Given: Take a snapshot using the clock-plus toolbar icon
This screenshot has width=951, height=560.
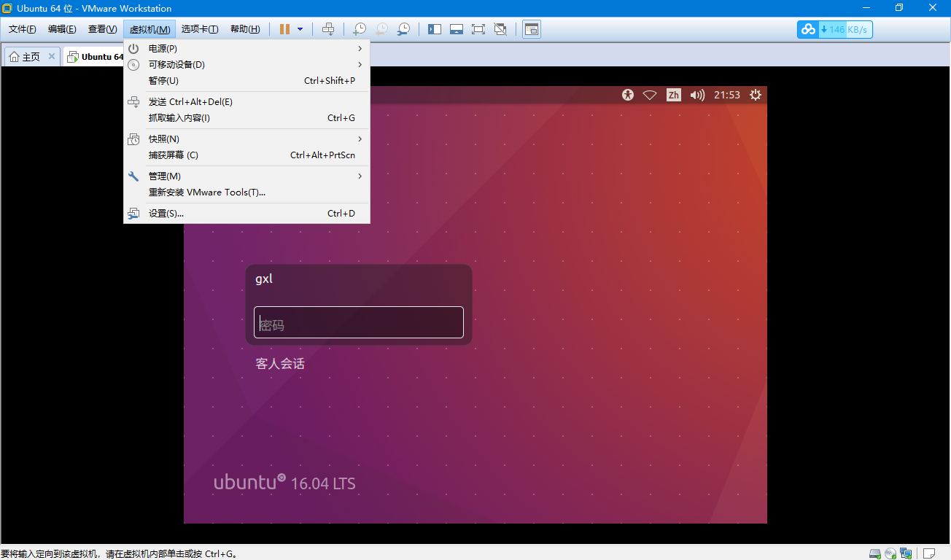Looking at the screenshot, I should point(360,29).
